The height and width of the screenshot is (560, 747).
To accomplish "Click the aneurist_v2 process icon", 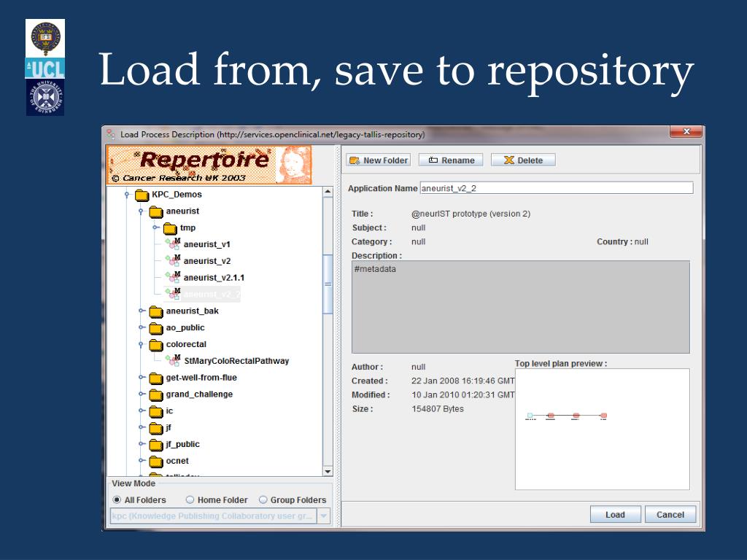I will click(x=173, y=260).
